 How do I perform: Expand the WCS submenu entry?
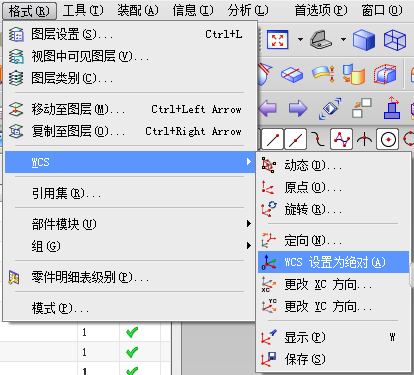click(x=130, y=162)
